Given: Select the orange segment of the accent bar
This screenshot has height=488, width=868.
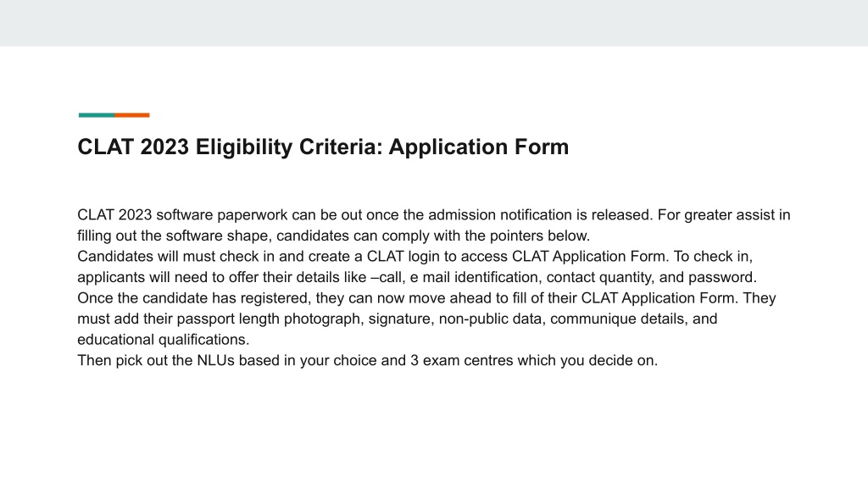Looking at the screenshot, I should [x=131, y=115].
